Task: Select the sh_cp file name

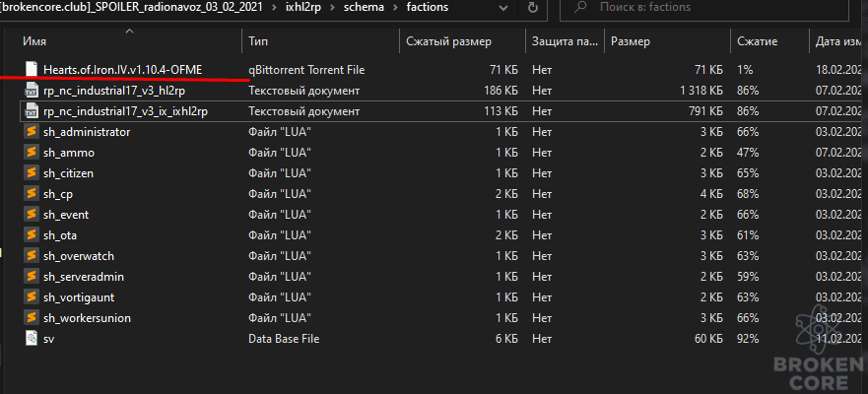Action: 58,194
